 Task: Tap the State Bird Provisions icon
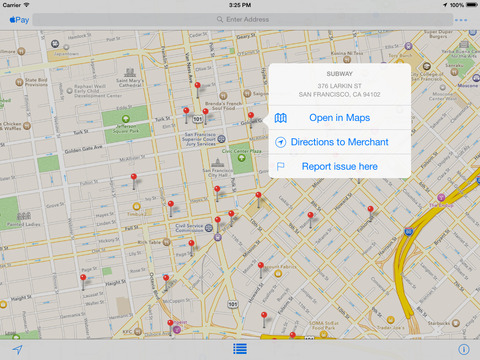click(x=19, y=82)
